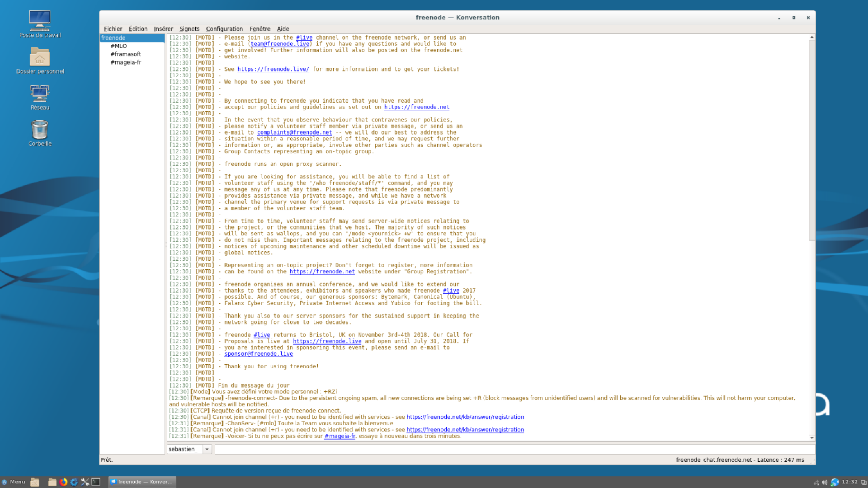Open the https://freenode.live/ link
This screenshot has width=868, height=488.
point(273,69)
